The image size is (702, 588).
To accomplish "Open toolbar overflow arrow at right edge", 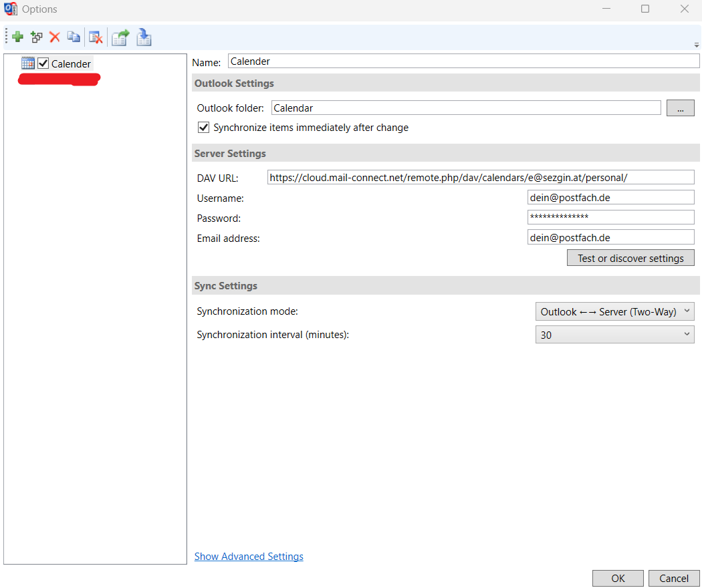I will point(697,45).
